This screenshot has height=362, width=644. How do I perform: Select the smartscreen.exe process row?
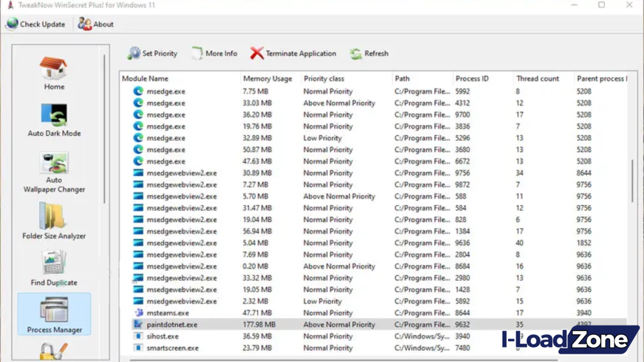click(x=379, y=348)
